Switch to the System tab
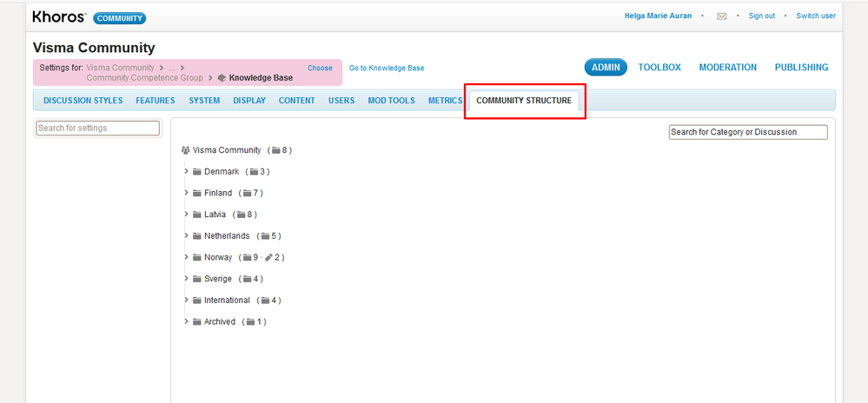The height and width of the screenshot is (403, 868). 204,101
